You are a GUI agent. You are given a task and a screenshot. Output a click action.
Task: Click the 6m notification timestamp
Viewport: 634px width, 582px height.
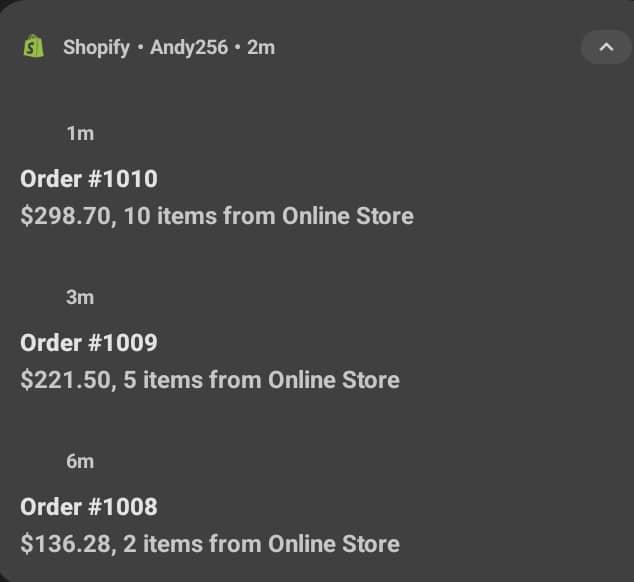click(x=80, y=461)
